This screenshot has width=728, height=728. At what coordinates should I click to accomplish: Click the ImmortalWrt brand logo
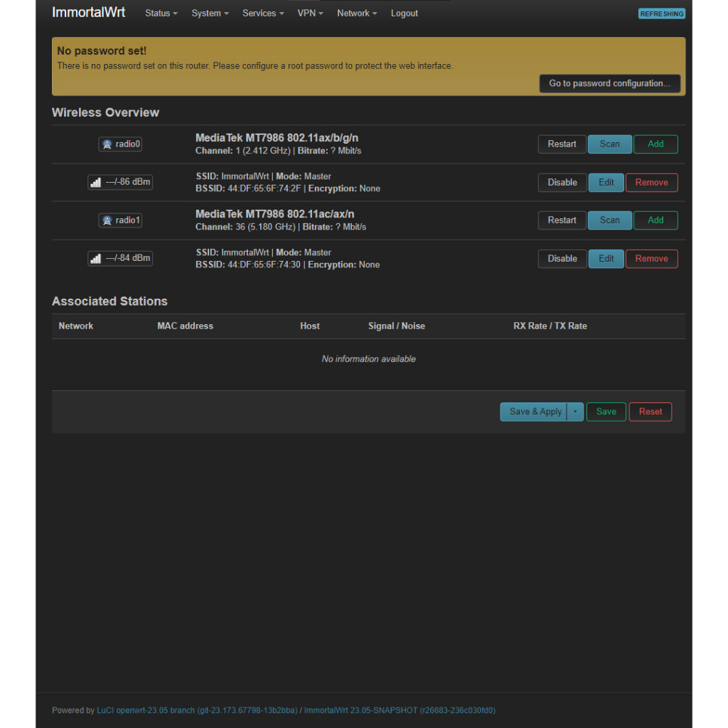point(89,13)
